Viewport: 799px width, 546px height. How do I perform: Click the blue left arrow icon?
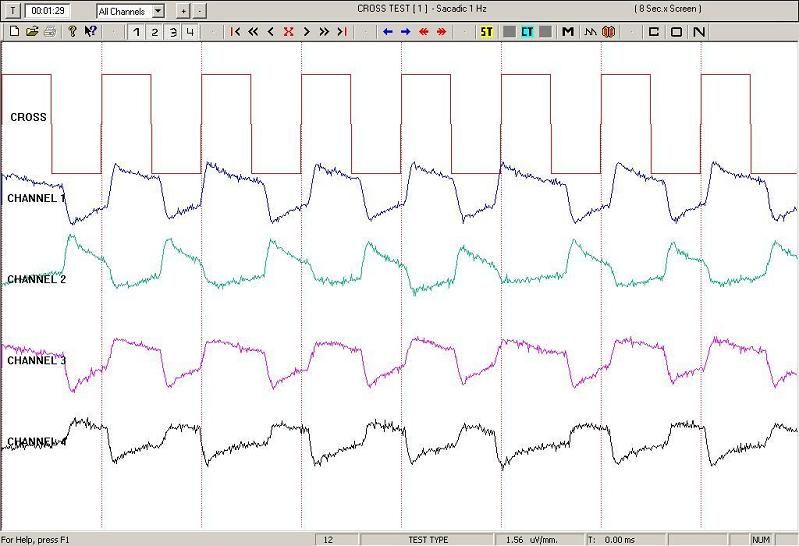coord(388,32)
